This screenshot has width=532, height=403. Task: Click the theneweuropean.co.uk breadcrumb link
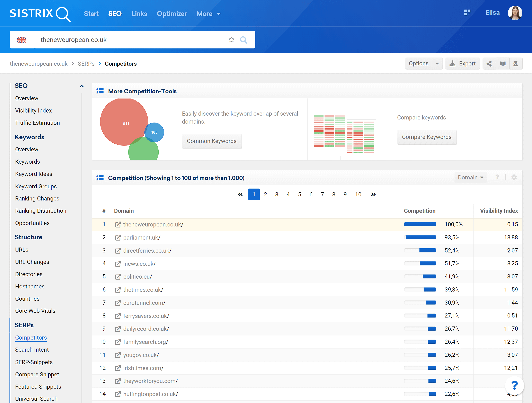point(38,64)
